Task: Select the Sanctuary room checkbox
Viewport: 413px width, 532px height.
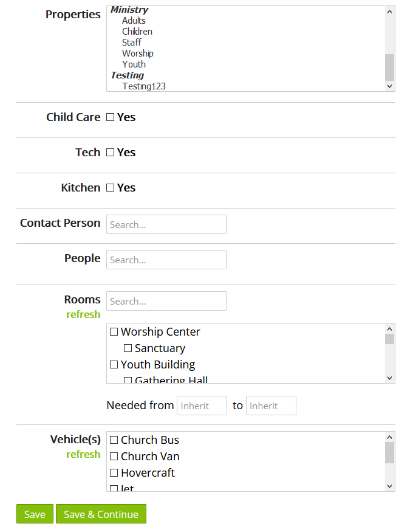Action: click(127, 348)
